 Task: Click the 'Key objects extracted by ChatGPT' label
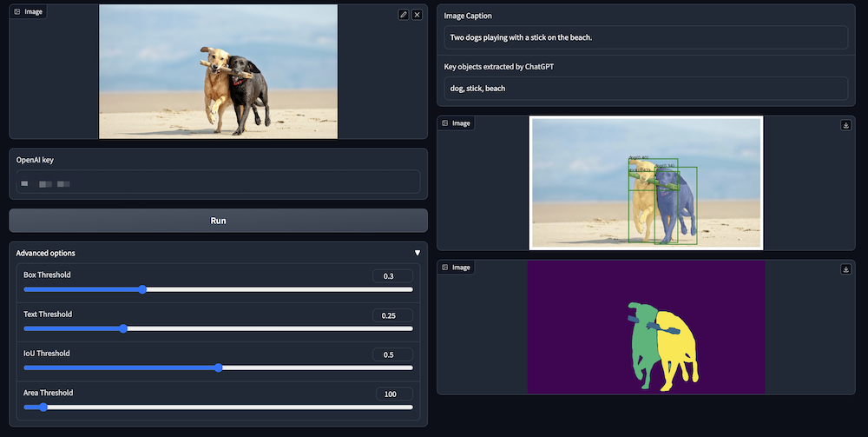coord(499,67)
